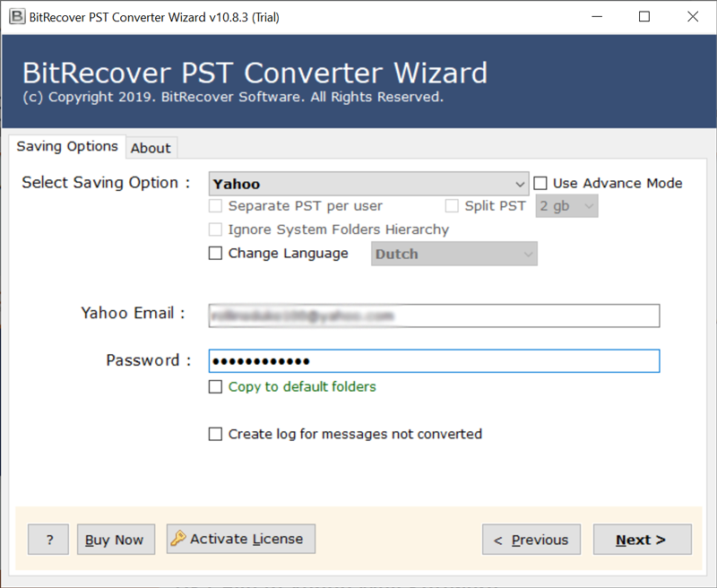Viewport: 717px width, 588px height.
Task: Click the BitRecover app icon in title bar
Action: coord(17,17)
